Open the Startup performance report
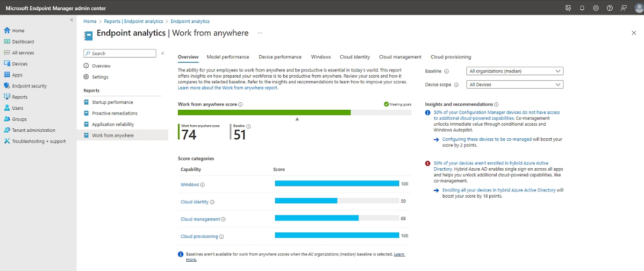Viewport: 644px width, 271px height. (112, 102)
